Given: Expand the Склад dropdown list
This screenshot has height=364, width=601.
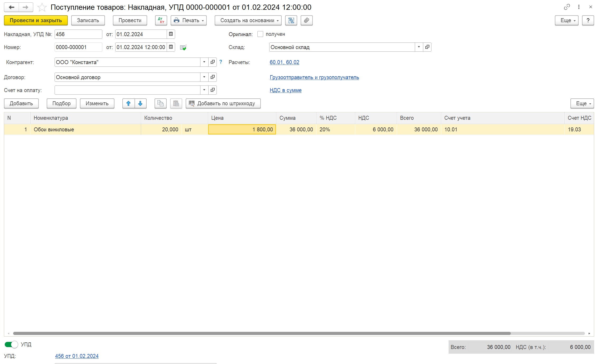Looking at the screenshot, I should (x=419, y=47).
